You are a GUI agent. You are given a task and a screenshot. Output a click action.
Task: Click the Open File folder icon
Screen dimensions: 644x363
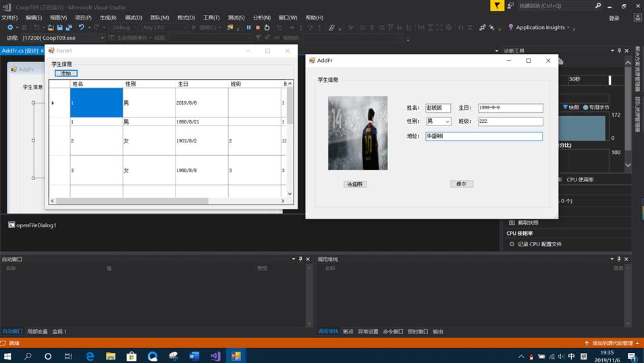51,28
